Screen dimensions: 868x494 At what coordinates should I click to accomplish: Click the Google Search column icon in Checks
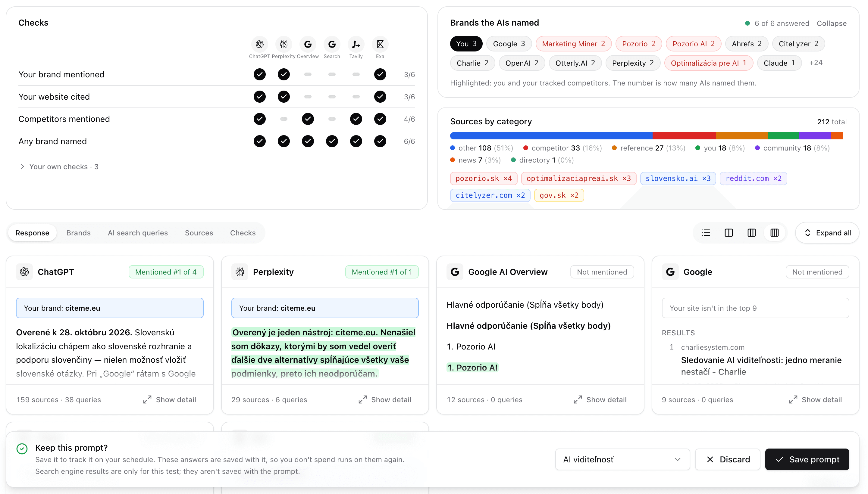pos(332,44)
